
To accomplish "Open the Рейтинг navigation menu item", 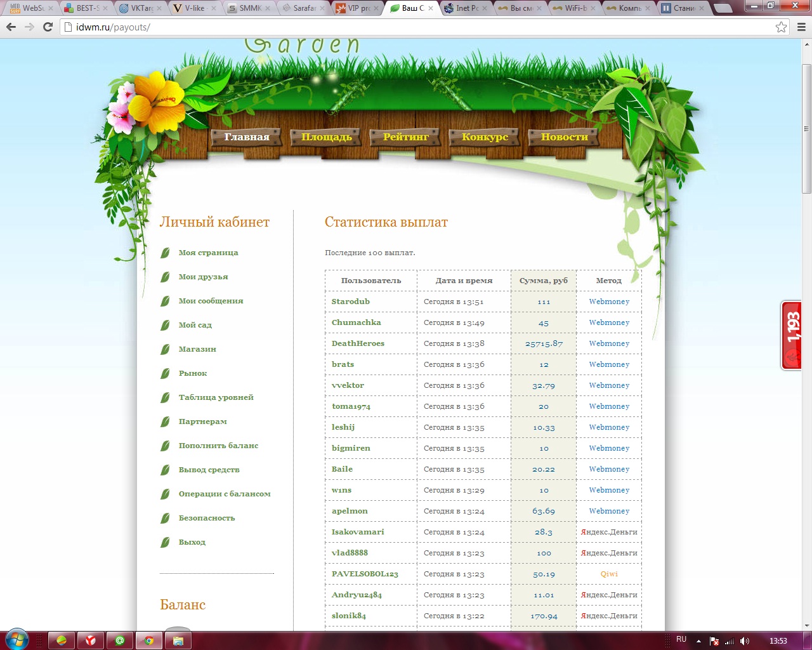I will coord(406,137).
